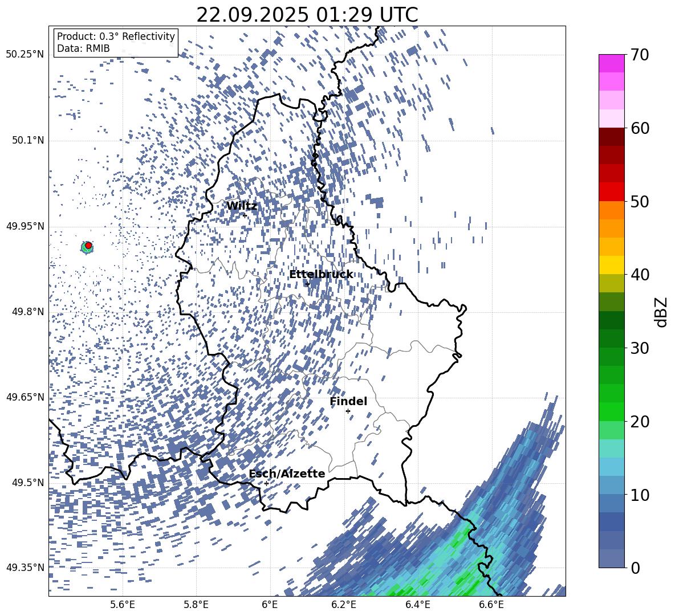Click the 49.5°N latitude label
The width and height of the screenshot is (675, 616).
click(27, 483)
